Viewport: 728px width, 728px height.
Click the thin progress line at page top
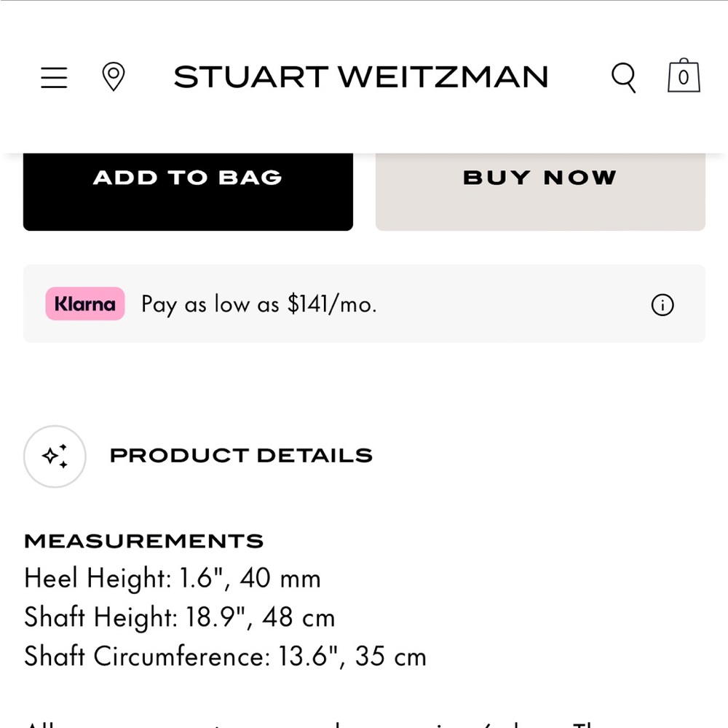[364, 1]
